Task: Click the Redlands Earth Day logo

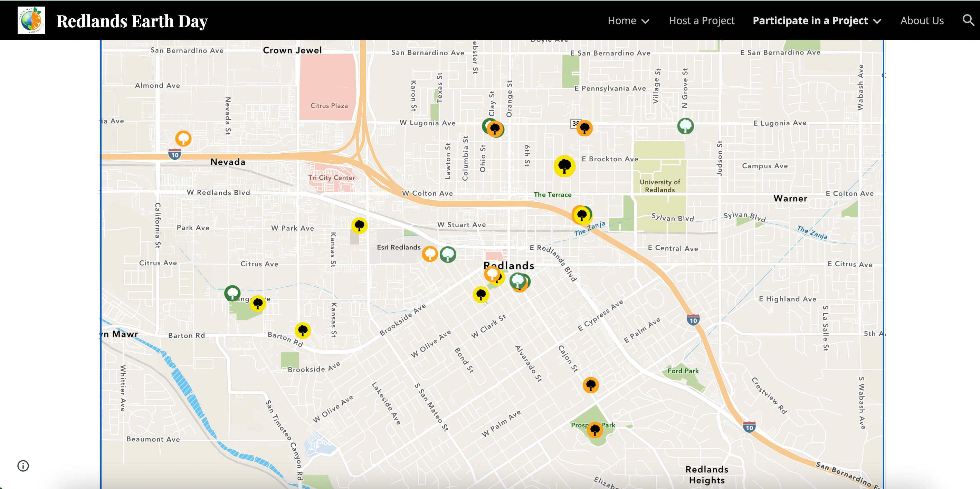Action: [x=31, y=20]
